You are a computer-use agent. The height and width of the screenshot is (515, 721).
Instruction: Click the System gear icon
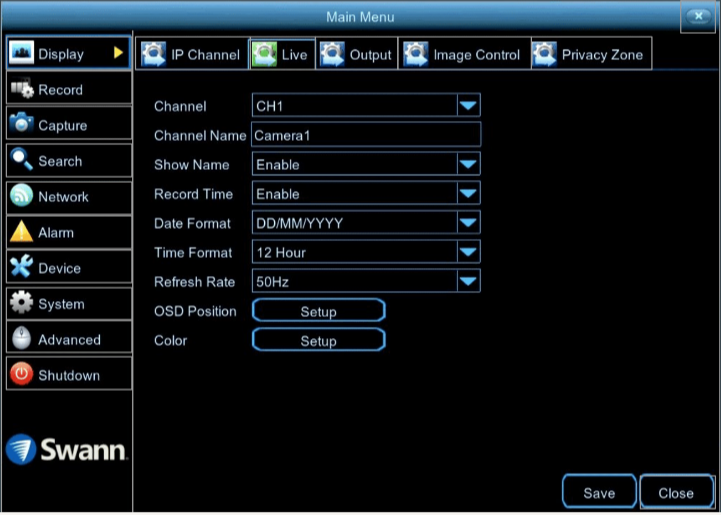(21, 304)
